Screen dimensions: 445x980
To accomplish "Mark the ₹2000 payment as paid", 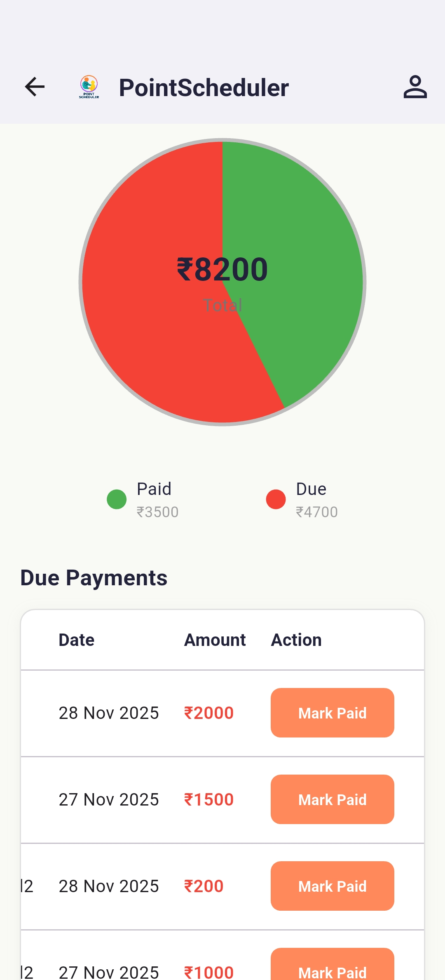I will (x=332, y=713).
